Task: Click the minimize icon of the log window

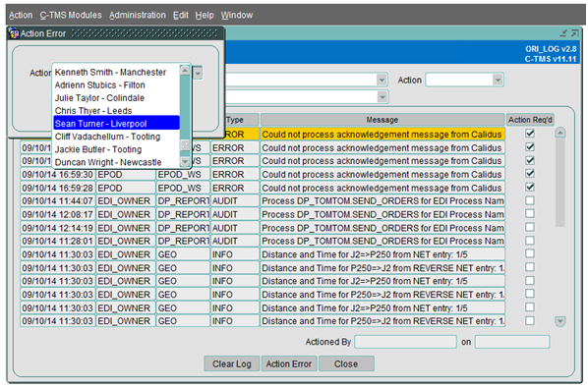Action: coord(563,33)
